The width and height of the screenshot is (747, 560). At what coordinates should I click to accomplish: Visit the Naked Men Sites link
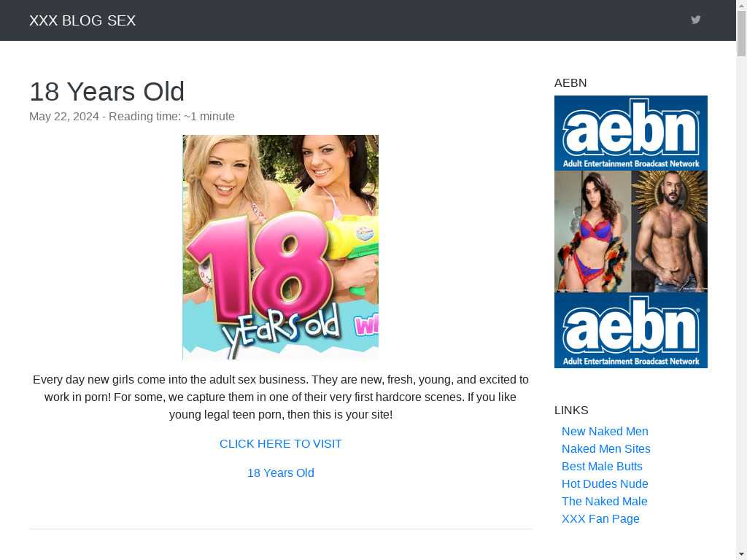[606, 449]
